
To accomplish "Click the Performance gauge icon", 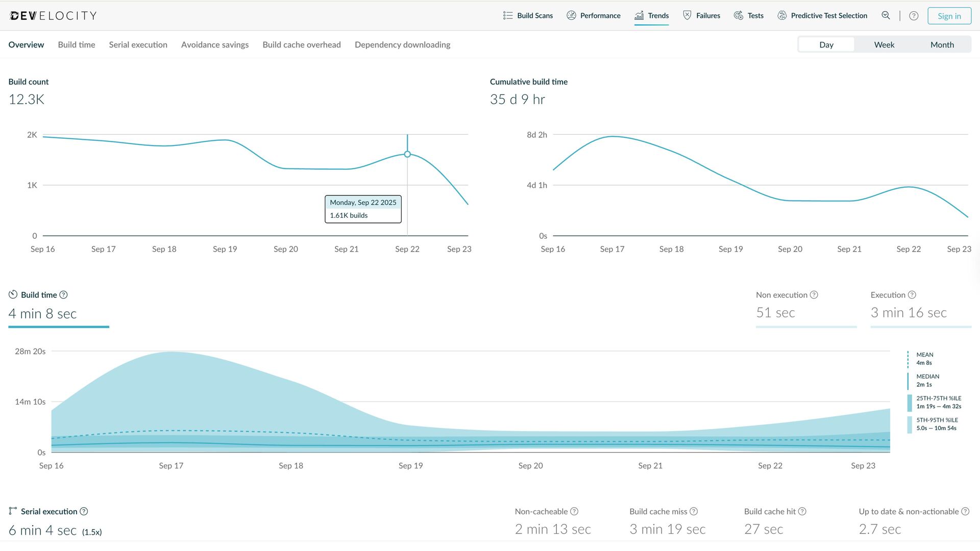I will click(571, 15).
